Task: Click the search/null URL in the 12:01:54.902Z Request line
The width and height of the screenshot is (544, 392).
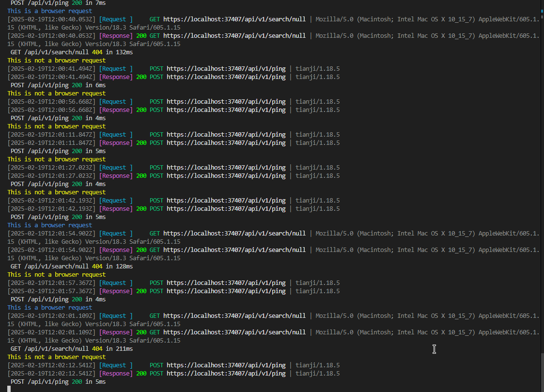Action: 234,234
